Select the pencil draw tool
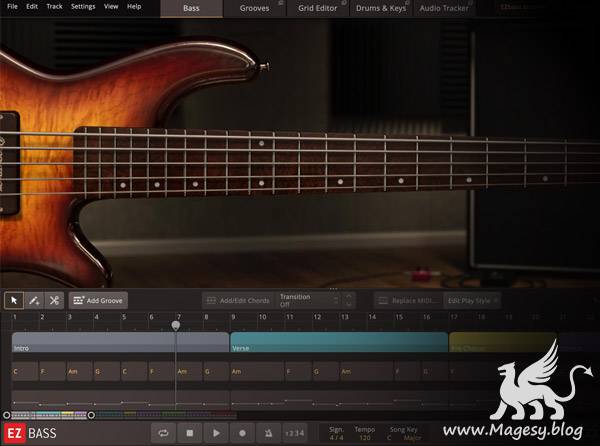 [x=34, y=300]
